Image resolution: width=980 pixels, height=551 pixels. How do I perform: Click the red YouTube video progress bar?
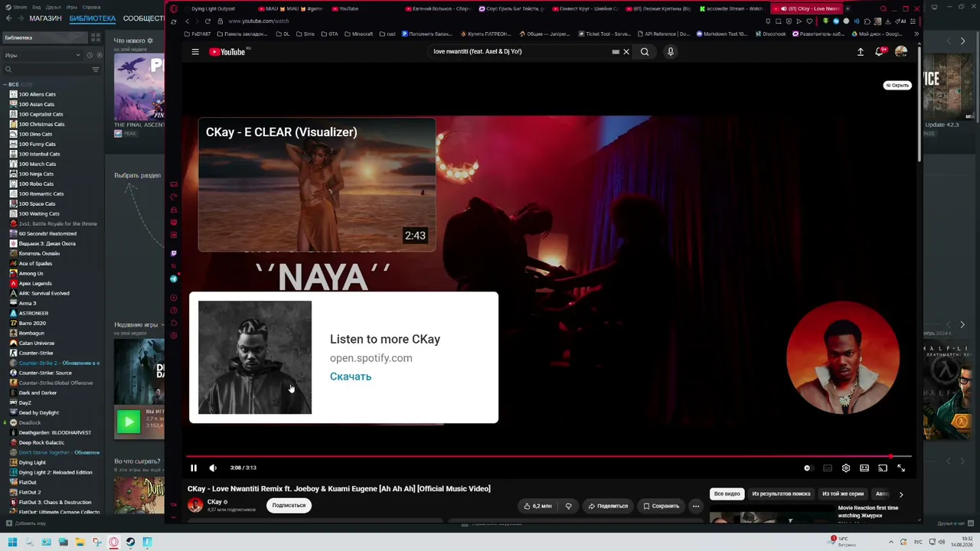pos(548,457)
